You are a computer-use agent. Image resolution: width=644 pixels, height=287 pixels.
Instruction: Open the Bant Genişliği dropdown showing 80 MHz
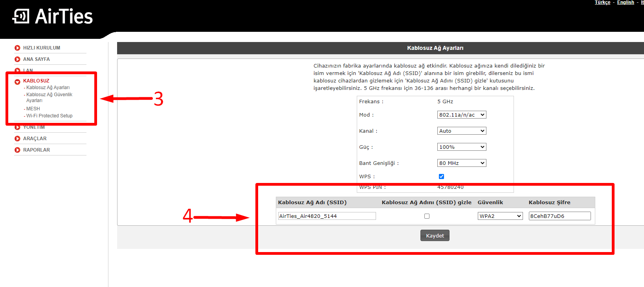pos(462,163)
